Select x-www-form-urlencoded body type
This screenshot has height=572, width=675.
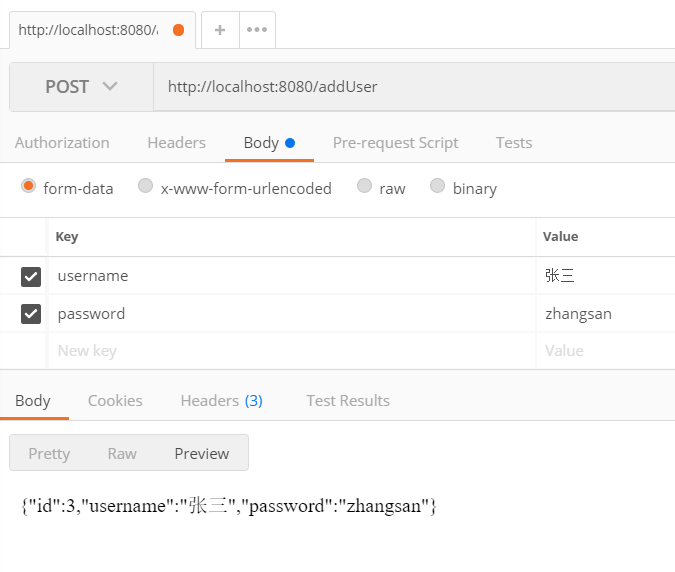tap(146, 186)
